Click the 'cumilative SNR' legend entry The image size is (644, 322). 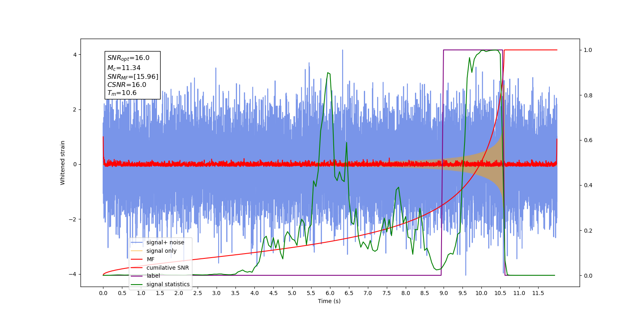tap(160, 268)
